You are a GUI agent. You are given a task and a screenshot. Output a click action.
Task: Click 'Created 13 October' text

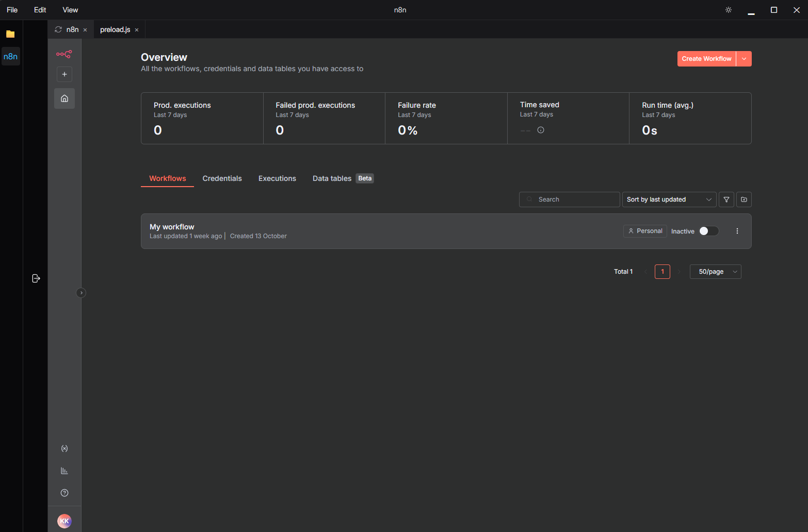pos(258,236)
